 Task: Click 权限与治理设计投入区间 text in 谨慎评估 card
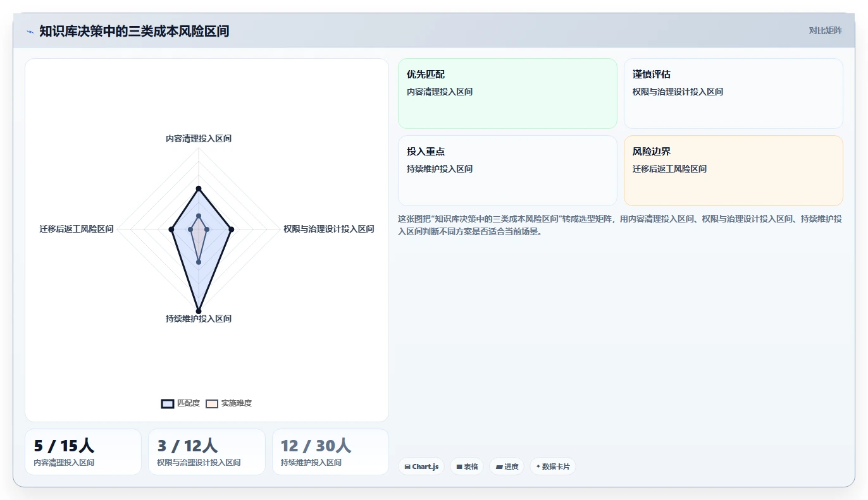click(x=678, y=92)
